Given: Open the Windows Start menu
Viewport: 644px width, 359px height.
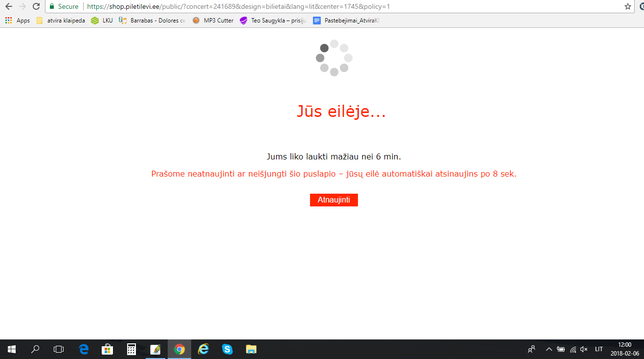Looking at the screenshot, I should coord(12,349).
